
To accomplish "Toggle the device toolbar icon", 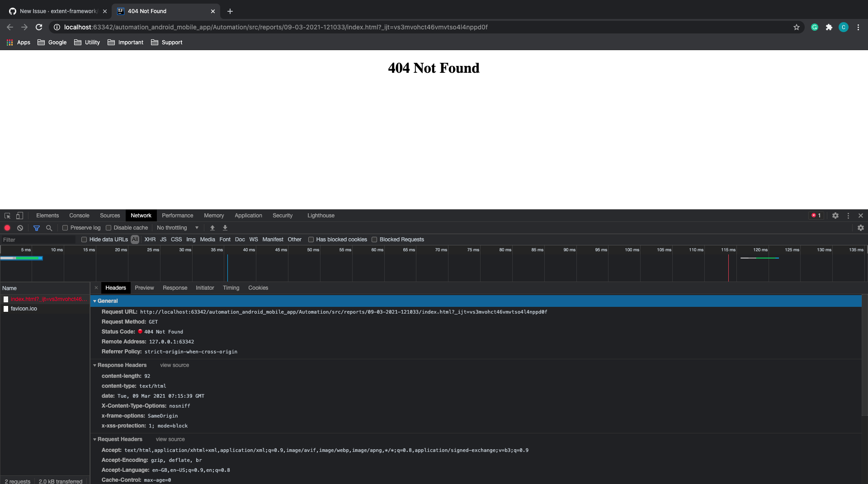I will click(x=19, y=216).
